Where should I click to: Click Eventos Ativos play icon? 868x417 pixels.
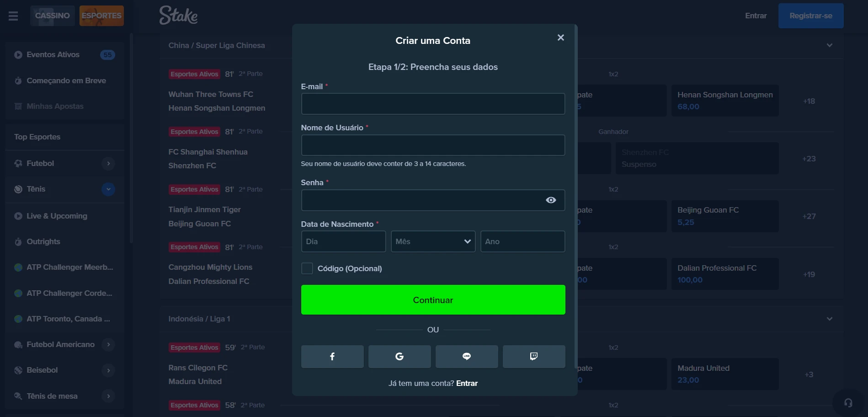tap(18, 55)
